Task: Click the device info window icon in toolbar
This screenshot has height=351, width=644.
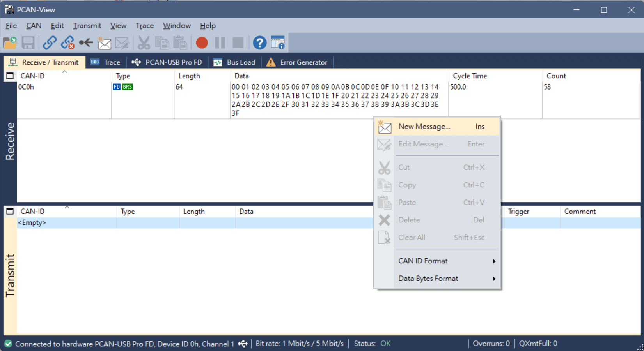Action: (x=278, y=42)
